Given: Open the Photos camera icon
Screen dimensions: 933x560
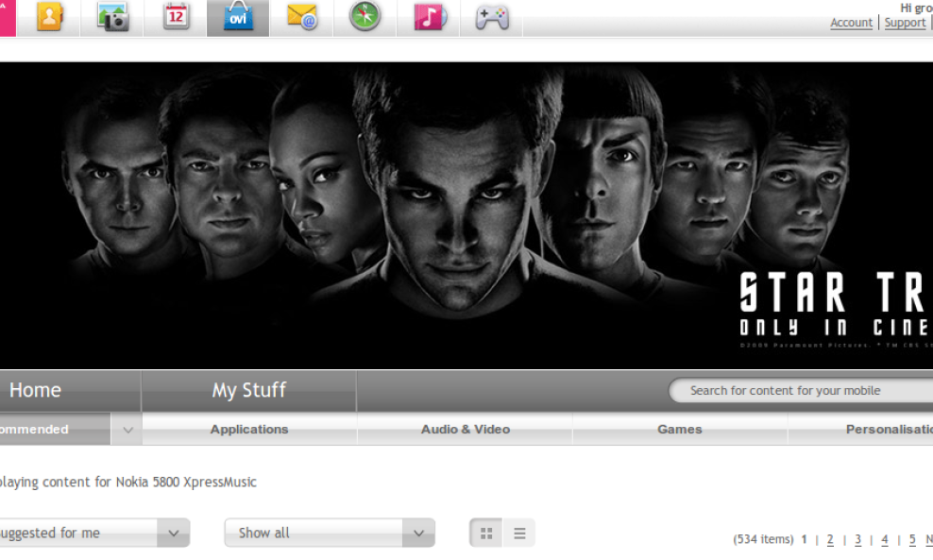Looking at the screenshot, I should tap(112, 17).
